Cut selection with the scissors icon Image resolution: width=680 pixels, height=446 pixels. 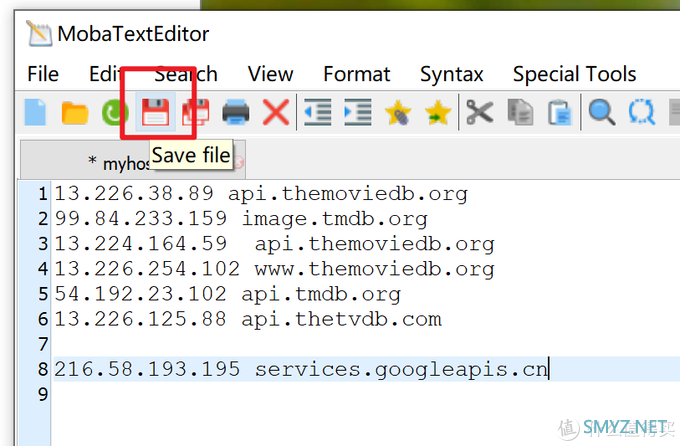coord(479,112)
